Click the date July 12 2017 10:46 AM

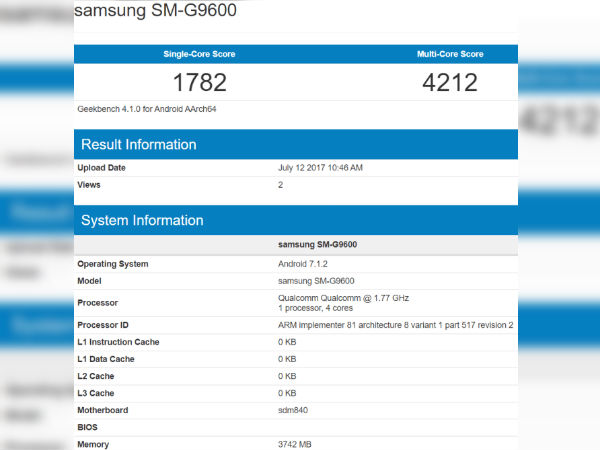[320, 168]
